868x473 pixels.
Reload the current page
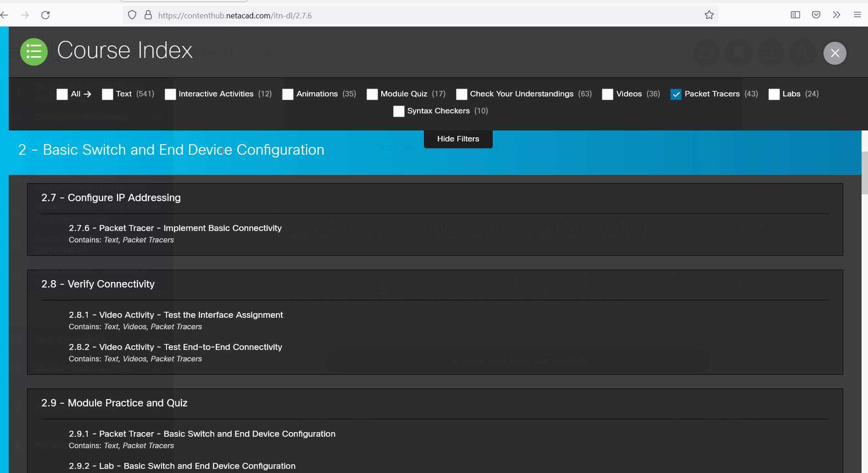coord(45,15)
